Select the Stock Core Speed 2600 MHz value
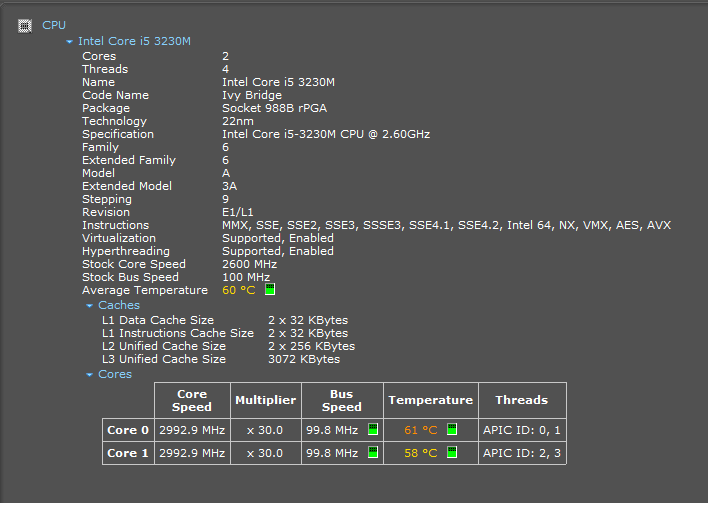 249,265
